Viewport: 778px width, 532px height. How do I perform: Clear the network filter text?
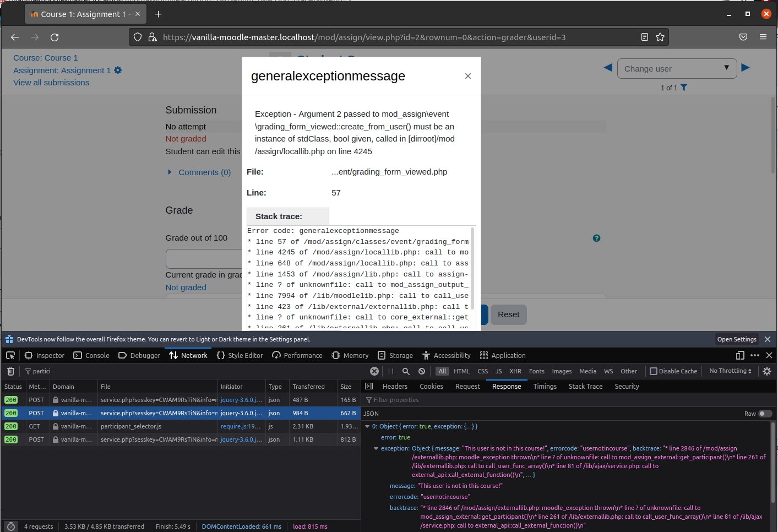[374, 371]
